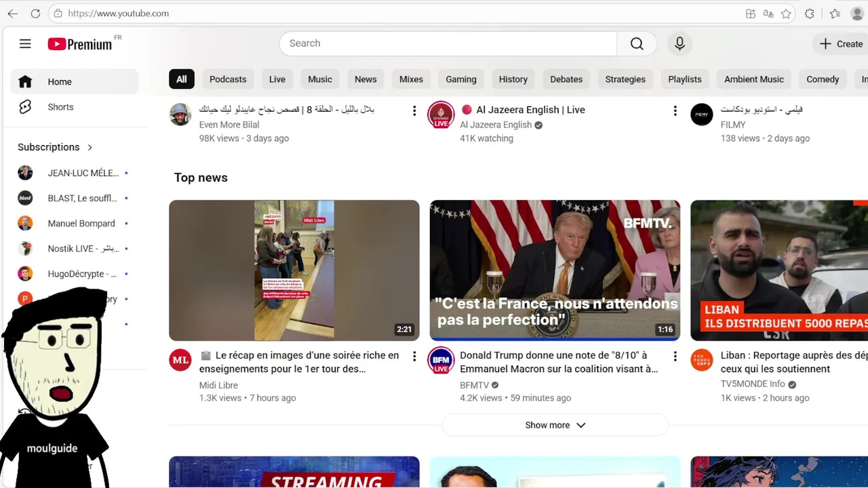
Task: Bookmark page with star icon
Action: pyautogui.click(x=786, y=14)
